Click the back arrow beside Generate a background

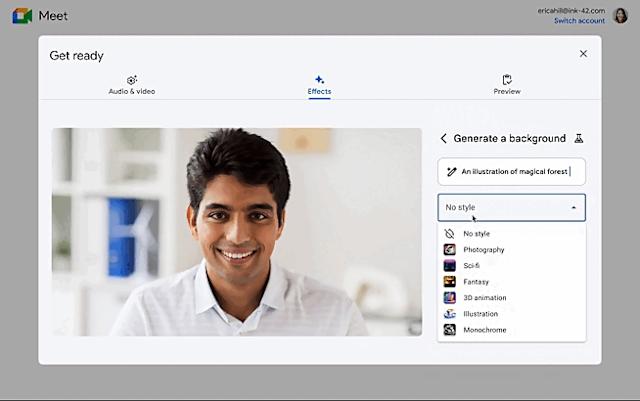point(444,139)
